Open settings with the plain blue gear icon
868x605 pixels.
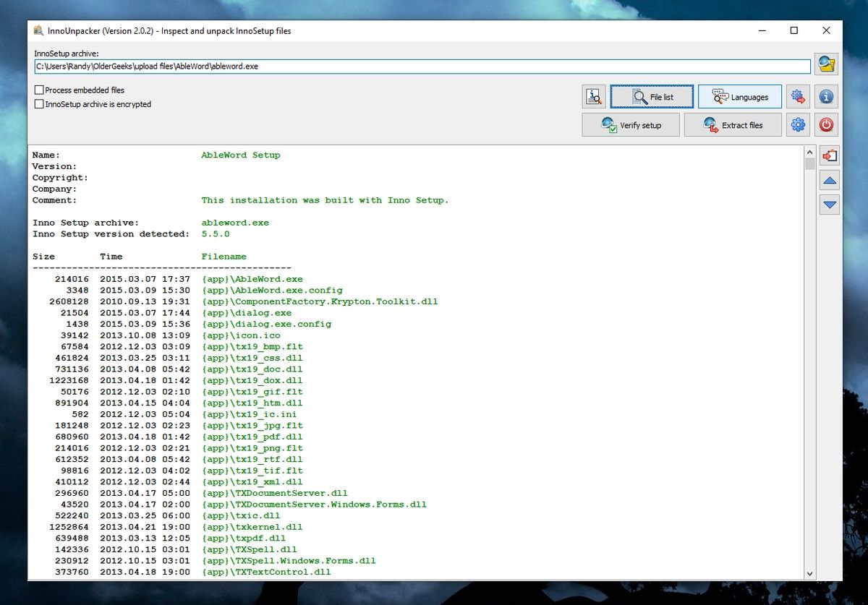[798, 125]
